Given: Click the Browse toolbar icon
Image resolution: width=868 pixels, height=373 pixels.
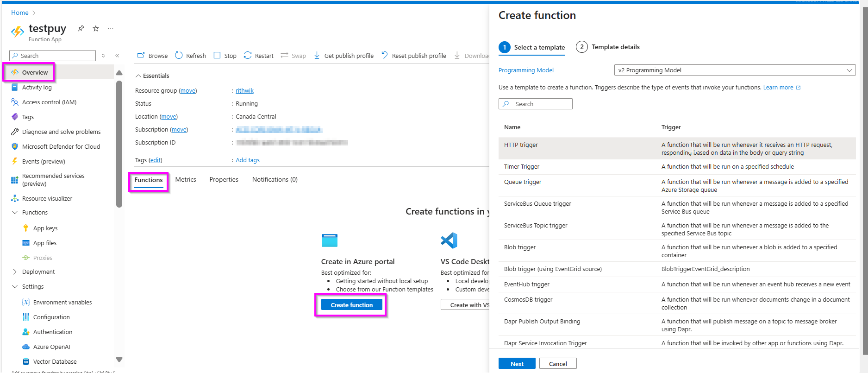Looking at the screenshot, I should 141,56.
